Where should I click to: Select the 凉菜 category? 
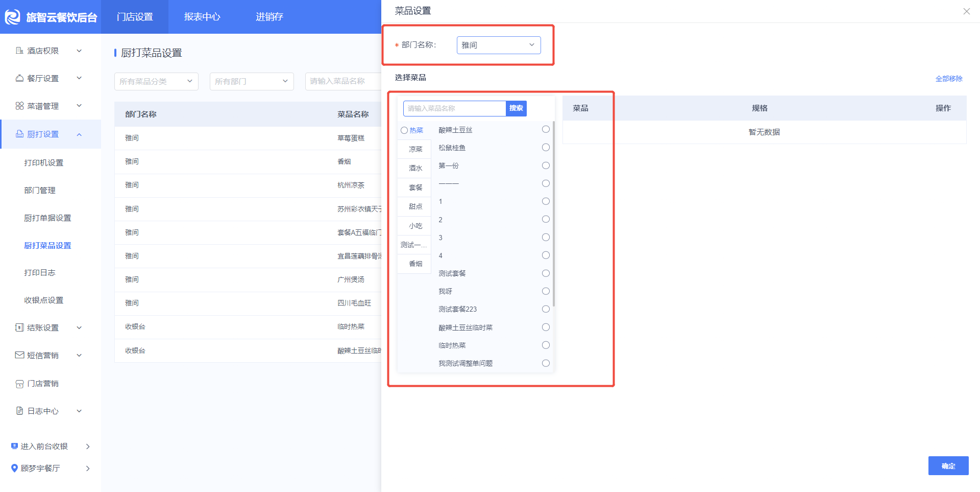click(x=414, y=149)
